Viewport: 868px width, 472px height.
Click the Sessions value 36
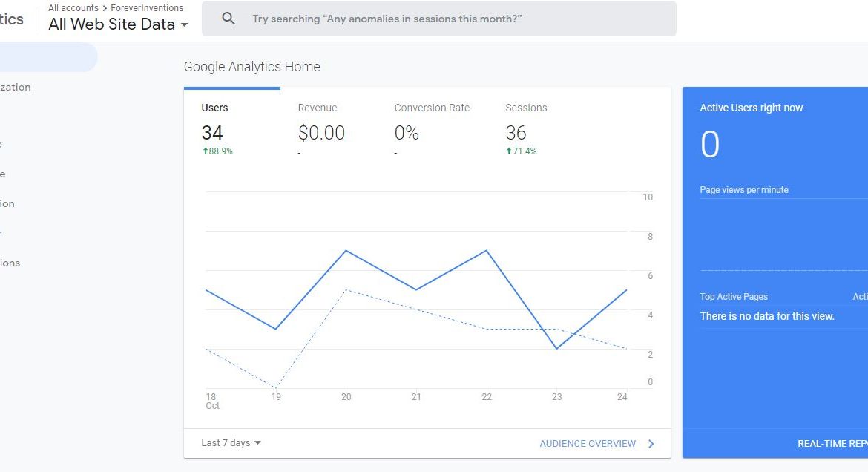516,132
